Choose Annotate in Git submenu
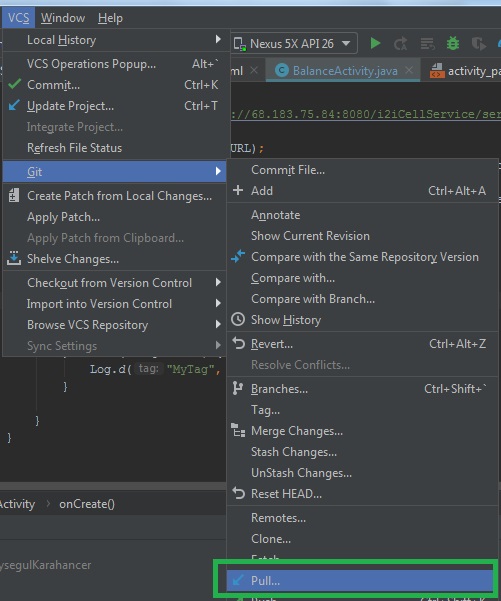 363,215
